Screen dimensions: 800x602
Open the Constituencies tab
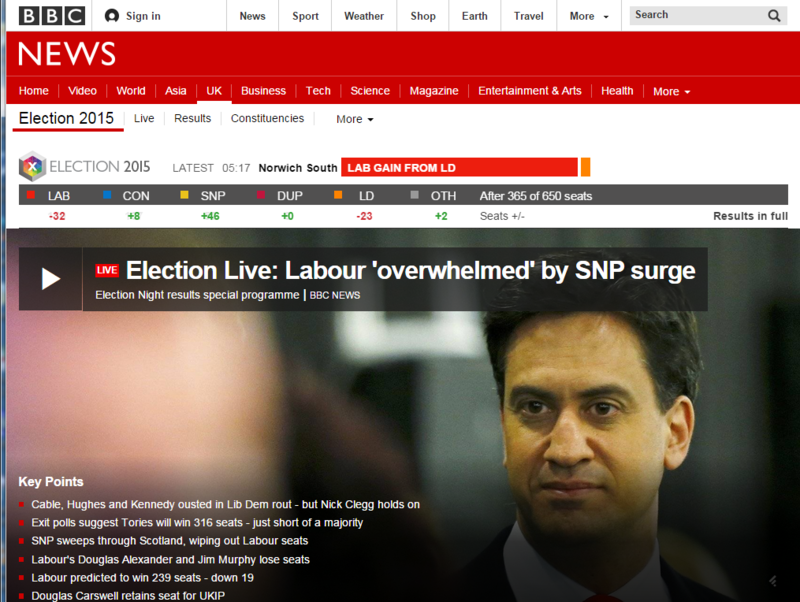click(x=267, y=118)
